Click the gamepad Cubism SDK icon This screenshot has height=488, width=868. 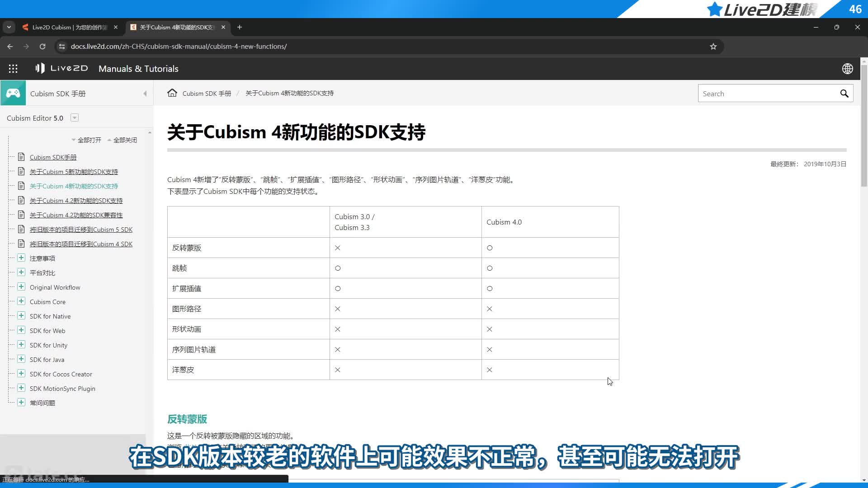13,93
